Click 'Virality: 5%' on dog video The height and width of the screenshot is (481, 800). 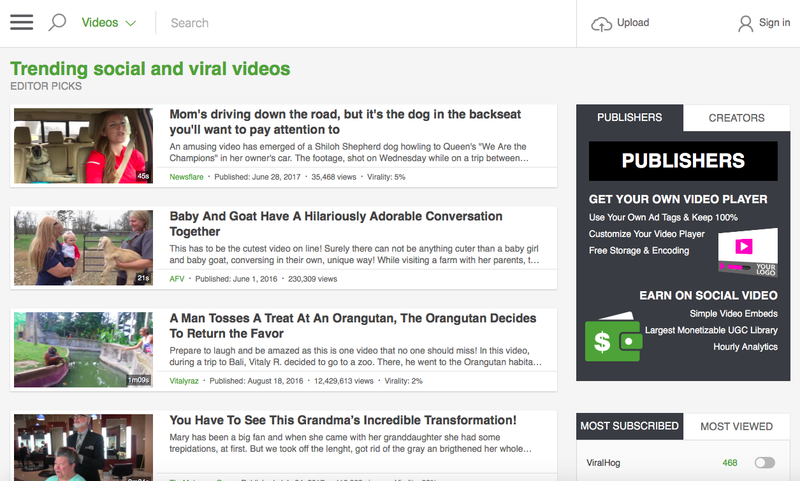386,177
